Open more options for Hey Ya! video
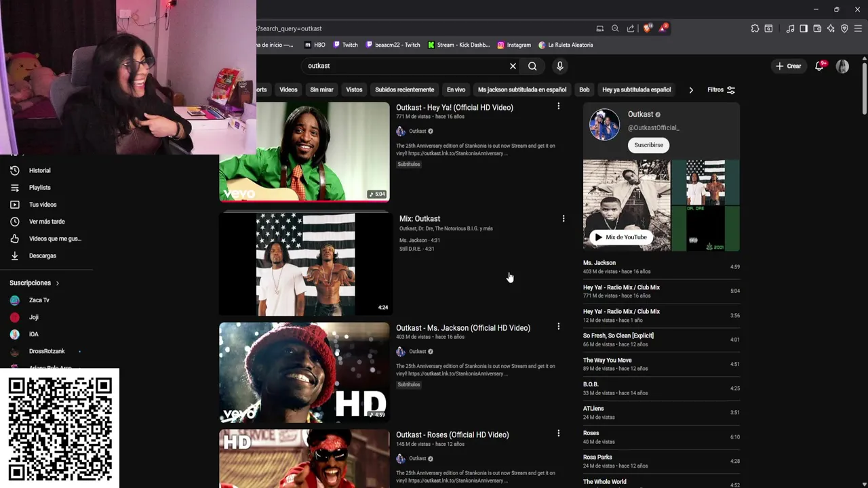 coord(558,106)
